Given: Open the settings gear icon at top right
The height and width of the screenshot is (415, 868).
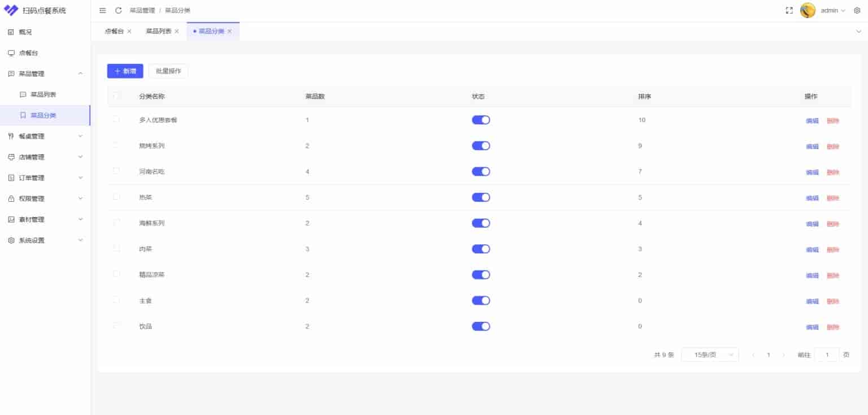Looking at the screenshot, I should click(857, 11).
